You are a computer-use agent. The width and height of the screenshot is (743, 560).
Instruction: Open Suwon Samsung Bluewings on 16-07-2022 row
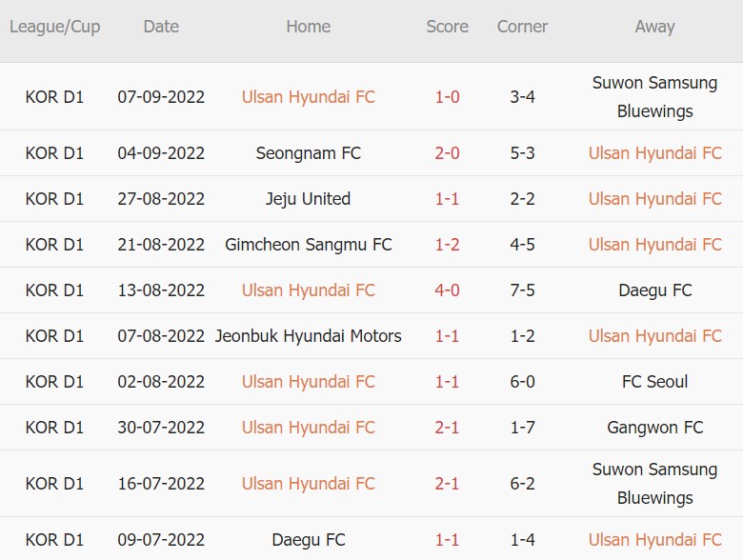(654, 483)
